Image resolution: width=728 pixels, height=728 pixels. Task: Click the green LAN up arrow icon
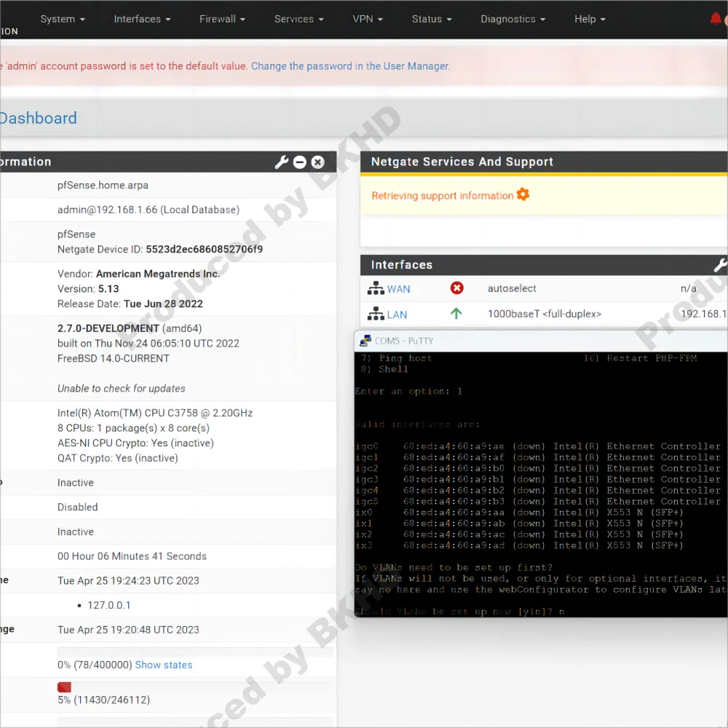(456, 314)
